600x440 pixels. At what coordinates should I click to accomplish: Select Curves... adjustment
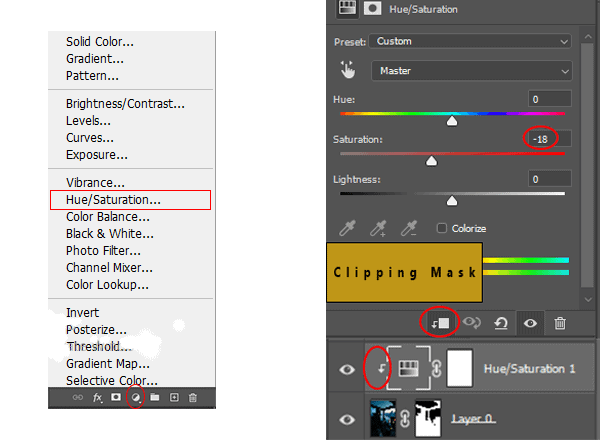click(x=90, y=138)
